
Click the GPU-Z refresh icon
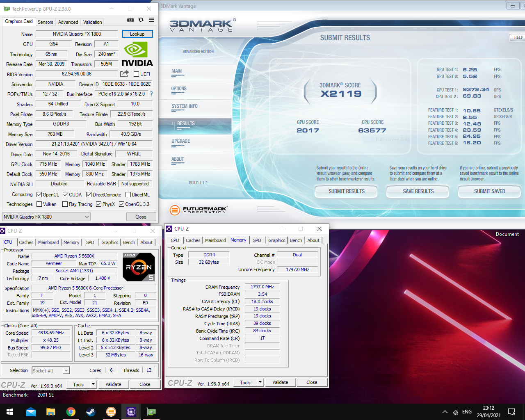141,20
